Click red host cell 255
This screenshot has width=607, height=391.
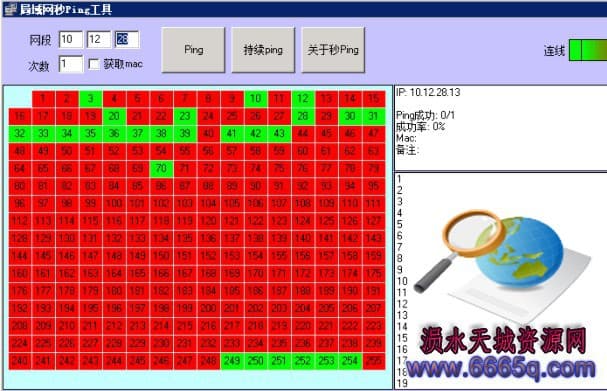tap(374, 361)
